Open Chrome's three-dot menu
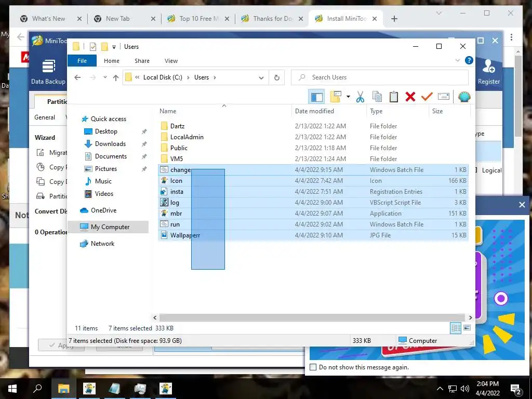 [x=511, y=37]
